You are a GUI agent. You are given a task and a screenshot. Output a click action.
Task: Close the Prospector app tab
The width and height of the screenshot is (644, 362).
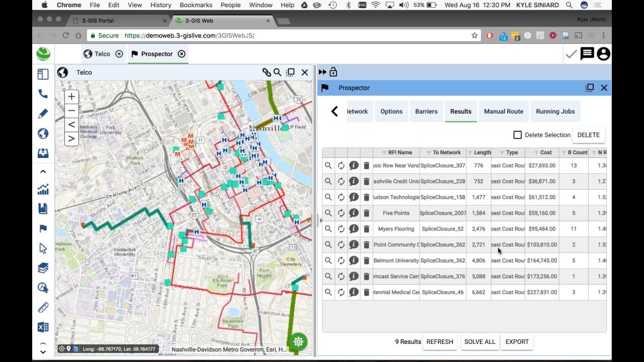click(x=182, y=54)
